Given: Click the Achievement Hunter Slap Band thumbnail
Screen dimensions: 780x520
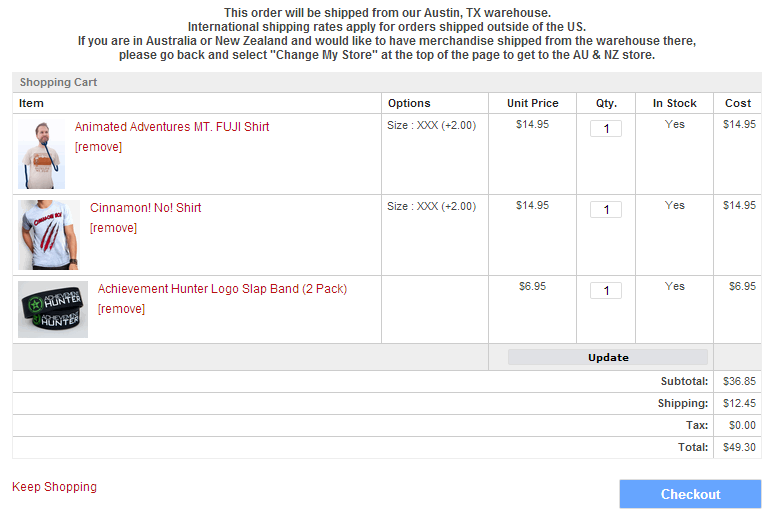Looking at the screenshot, I should pos(53,310).
